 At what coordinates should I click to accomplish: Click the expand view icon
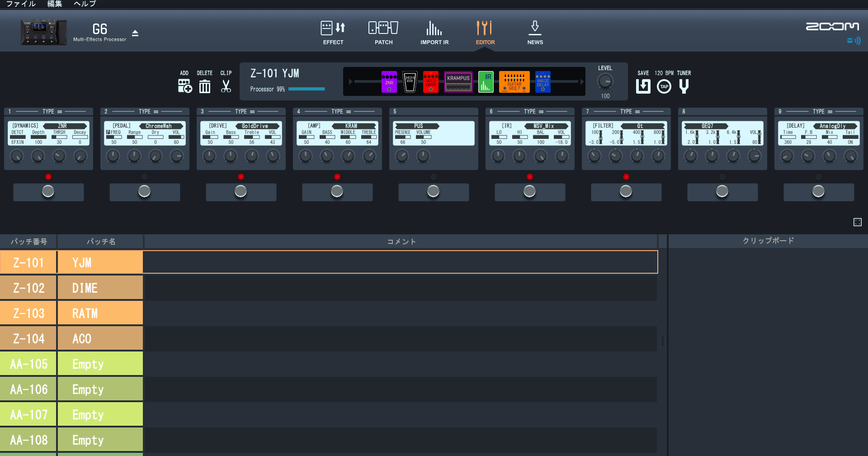(857, 222)
